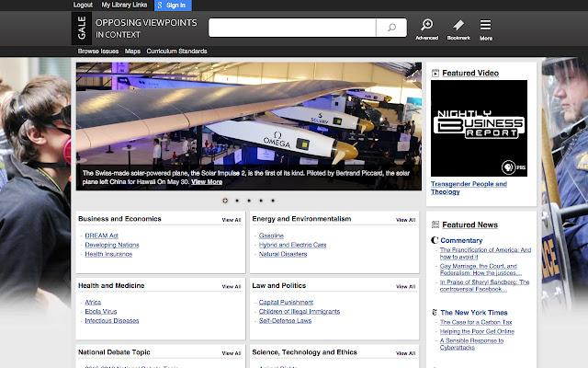Viewport: 588px width, 368px height.
Task: Click the Law and Politics heading
Action: [279, 286]
